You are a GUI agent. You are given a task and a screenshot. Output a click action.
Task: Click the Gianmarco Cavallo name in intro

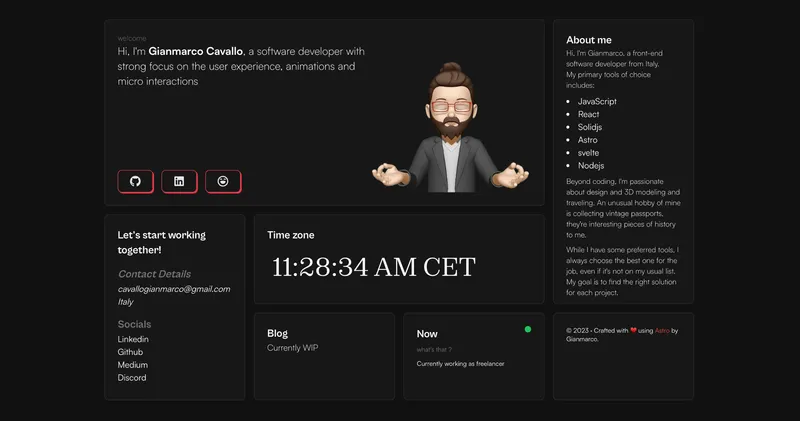pos(196,51)
